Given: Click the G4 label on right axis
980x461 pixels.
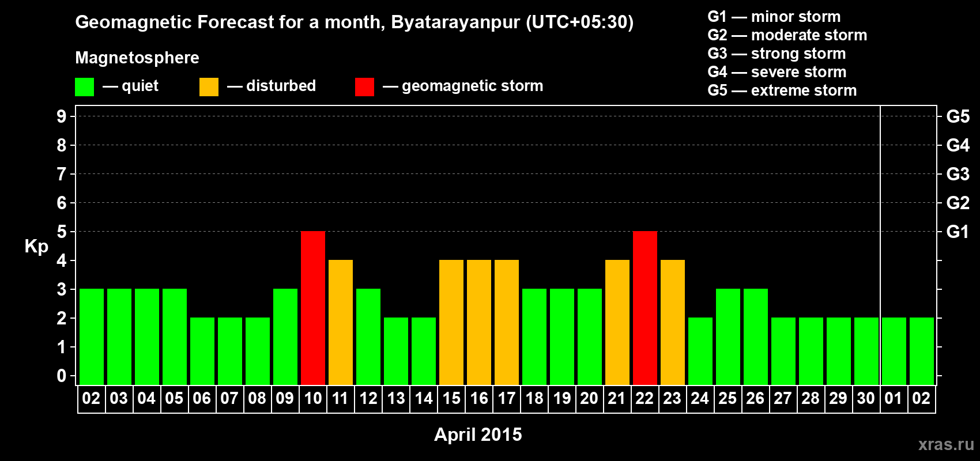Looking at the screenshot, I should click(x=958, y=145).
